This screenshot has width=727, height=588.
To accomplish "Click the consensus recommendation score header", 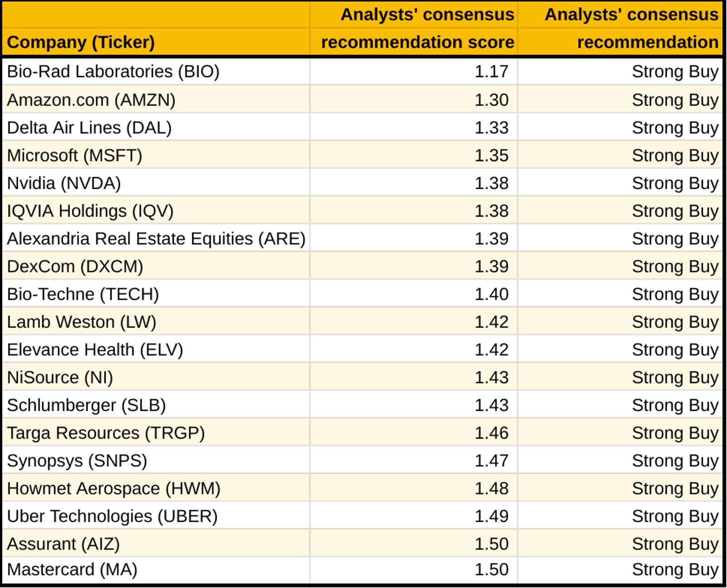I will (x=418, y=29).
